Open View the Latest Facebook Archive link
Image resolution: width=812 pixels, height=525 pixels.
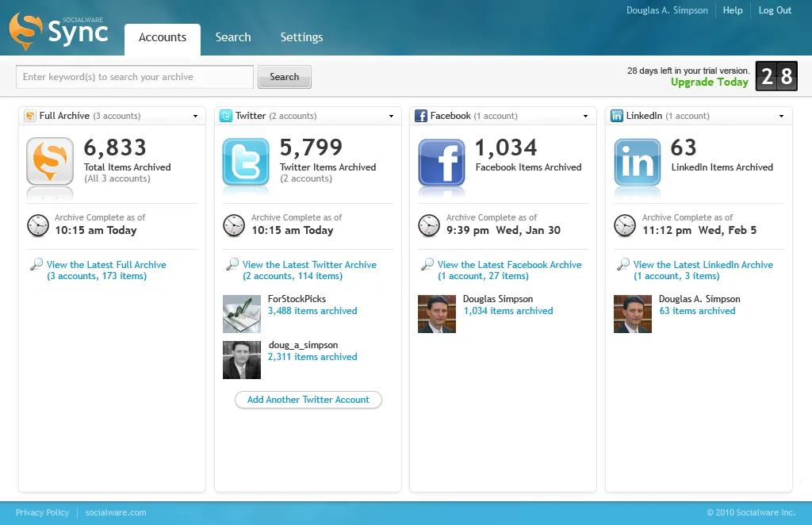(510, 270)
